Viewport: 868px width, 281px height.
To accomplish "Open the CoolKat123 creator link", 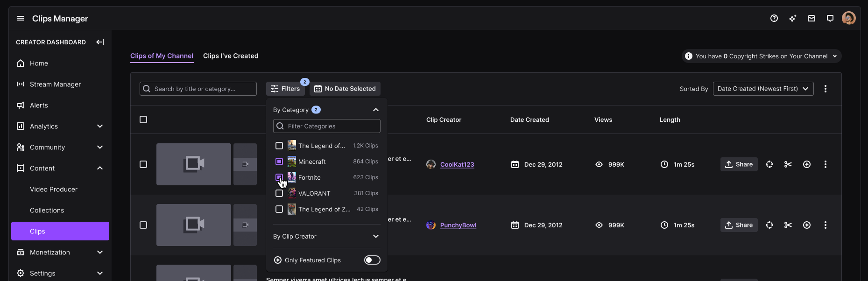I will tap(457, 165).
